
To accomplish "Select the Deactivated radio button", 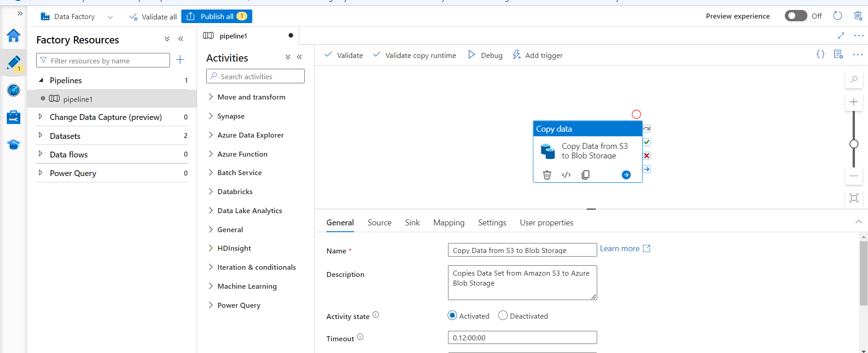I will click(x=503, y=315).
